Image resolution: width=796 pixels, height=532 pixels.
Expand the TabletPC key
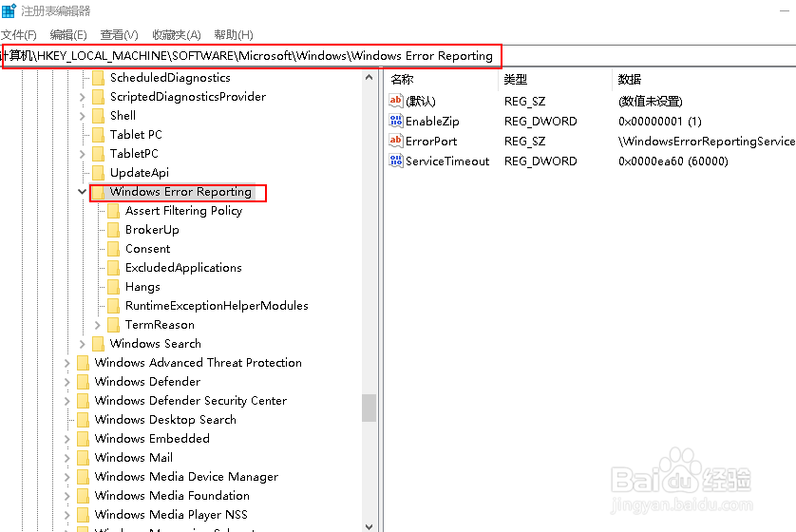[83, 154]
